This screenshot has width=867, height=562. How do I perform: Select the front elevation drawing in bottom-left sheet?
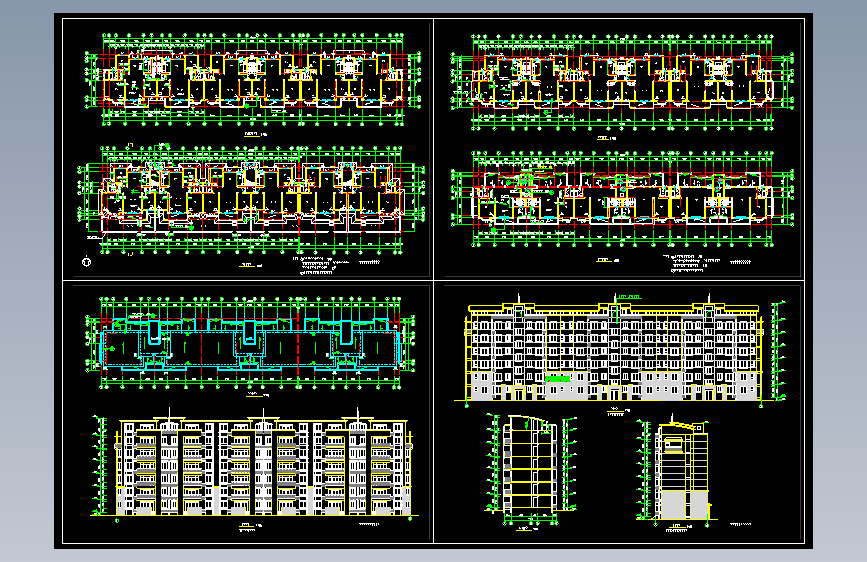click(254, 464)
